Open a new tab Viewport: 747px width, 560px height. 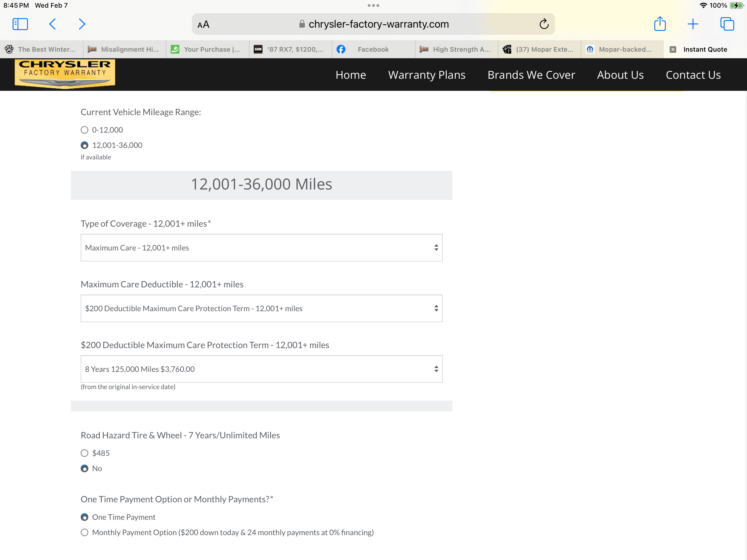[693, 24]
